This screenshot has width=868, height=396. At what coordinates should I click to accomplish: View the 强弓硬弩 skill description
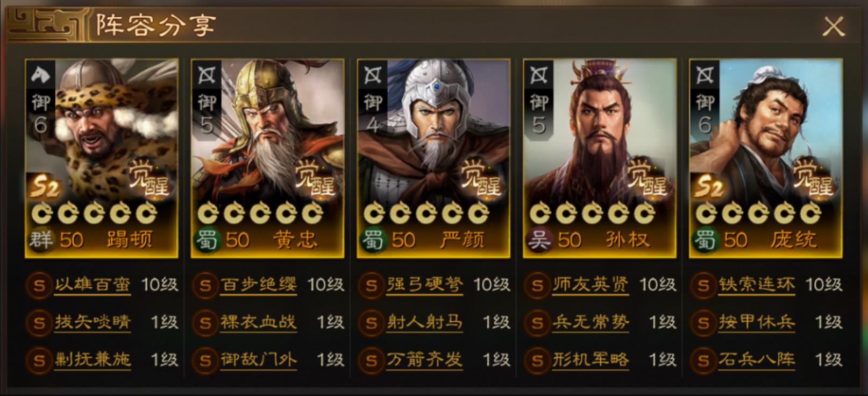pyautogui.click(x=425, y=285)
